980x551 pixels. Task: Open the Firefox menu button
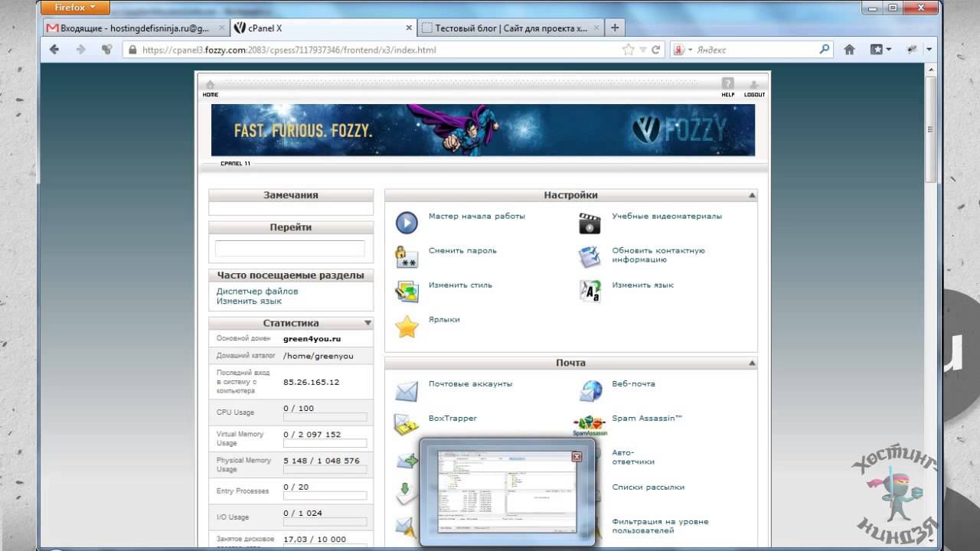[x=76, y=8]
